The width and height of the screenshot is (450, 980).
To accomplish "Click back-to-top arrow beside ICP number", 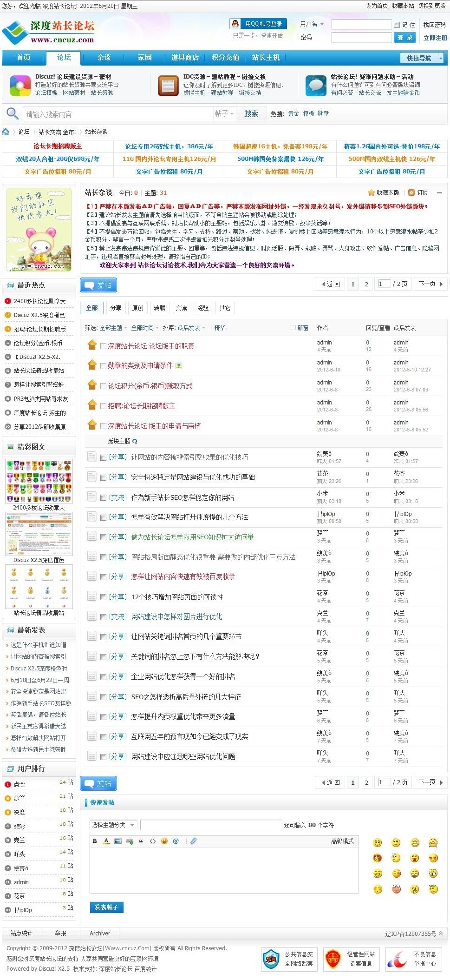I will (441, 933).
